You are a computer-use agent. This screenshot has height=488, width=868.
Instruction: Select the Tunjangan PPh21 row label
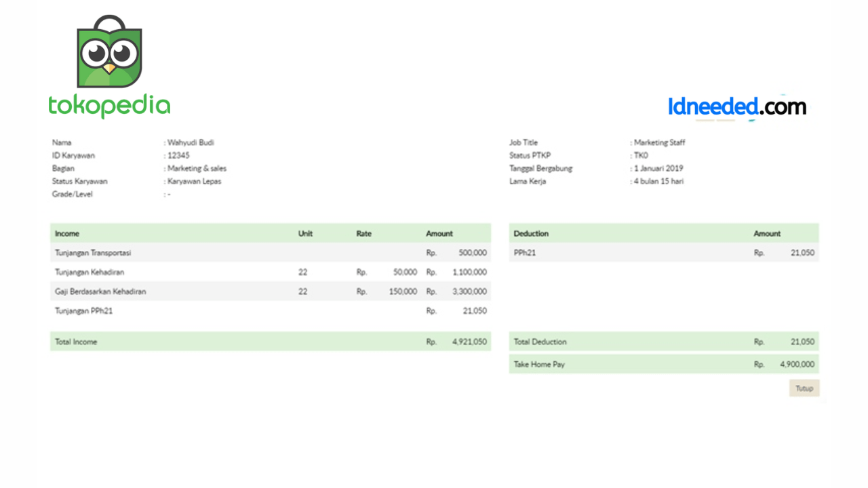click(x=83, y=310)
